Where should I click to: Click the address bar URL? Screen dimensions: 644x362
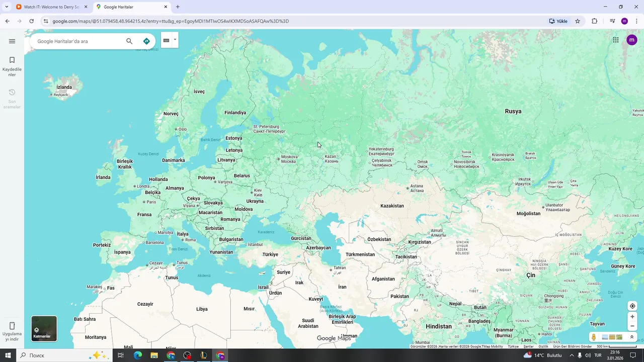pos(171,21)
